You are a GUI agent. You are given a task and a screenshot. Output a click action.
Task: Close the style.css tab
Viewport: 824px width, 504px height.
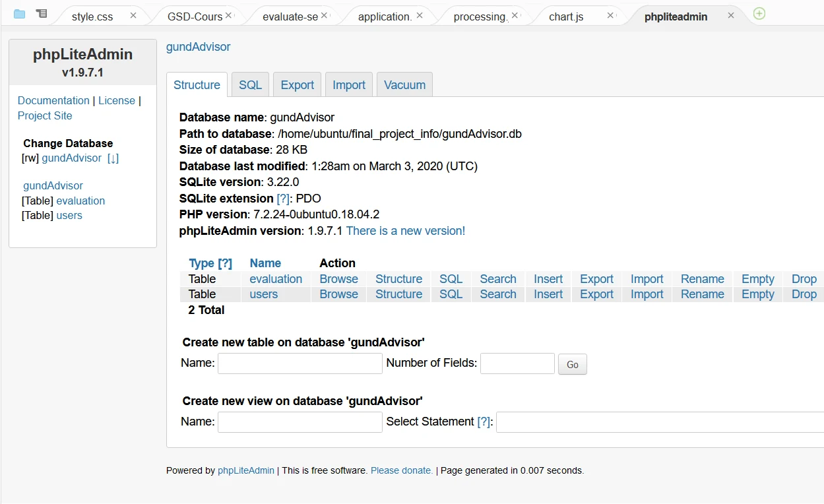[133, 15]
